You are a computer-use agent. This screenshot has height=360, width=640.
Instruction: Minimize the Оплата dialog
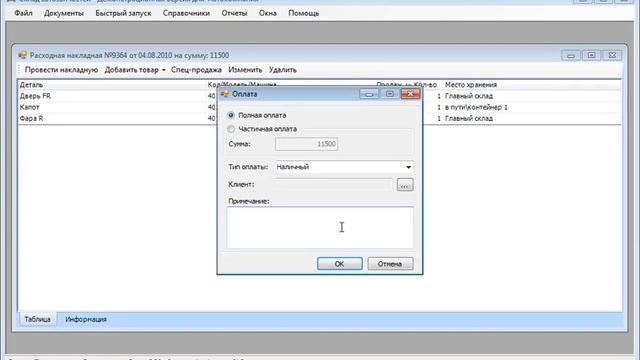pyautogui.click(x=369, y=94)
